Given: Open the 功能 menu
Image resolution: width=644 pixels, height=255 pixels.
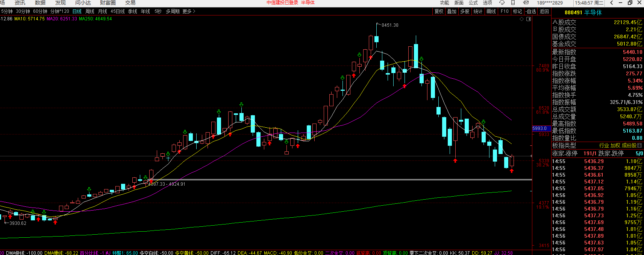Looking at the screenshot, I should [445, 3].
